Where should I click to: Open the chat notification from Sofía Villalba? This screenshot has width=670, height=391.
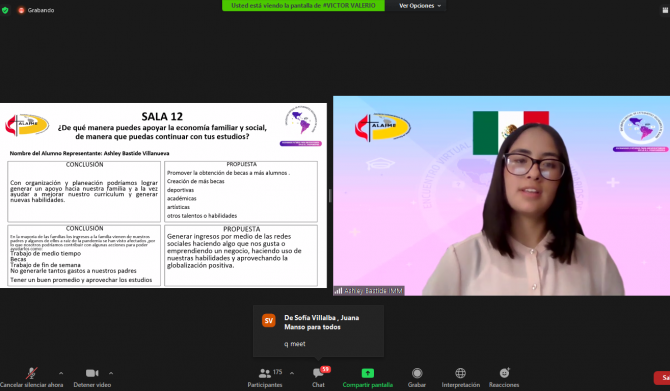coord(318,331)
